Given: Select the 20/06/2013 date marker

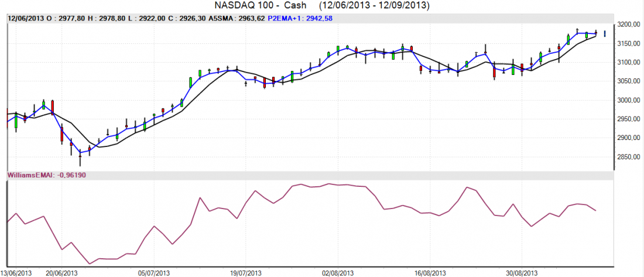Looking at the screenshot, I should tap(62, 273).
